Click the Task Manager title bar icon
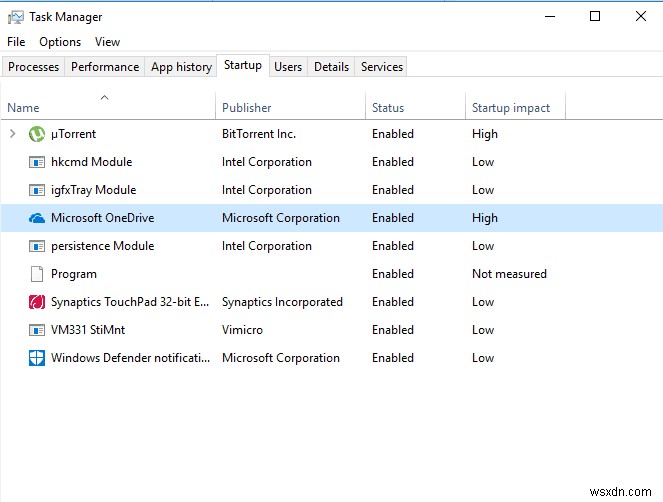663x502 pixels. [x=16, y=17]
